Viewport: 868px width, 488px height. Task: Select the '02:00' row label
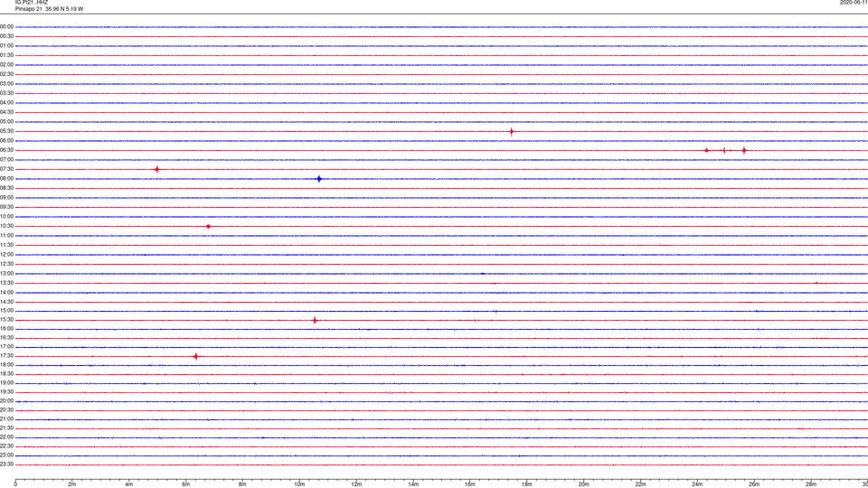(x=6, y=65)
